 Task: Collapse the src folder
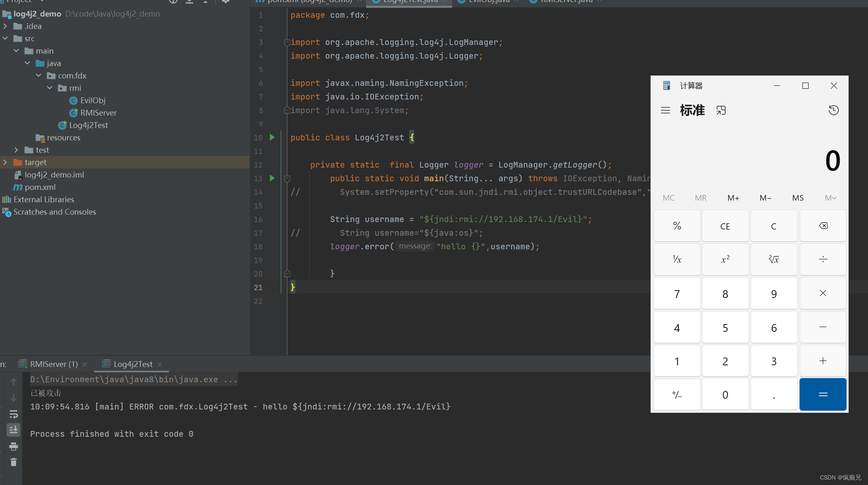pyautogui.click(x=5, y=38)
